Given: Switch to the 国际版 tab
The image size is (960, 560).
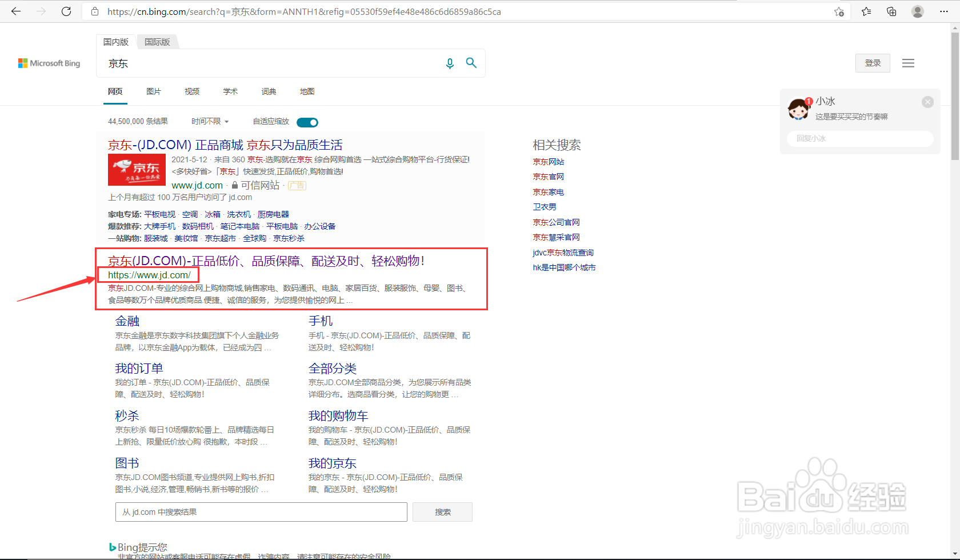Looking at the screenshot, I should [157, 42].
